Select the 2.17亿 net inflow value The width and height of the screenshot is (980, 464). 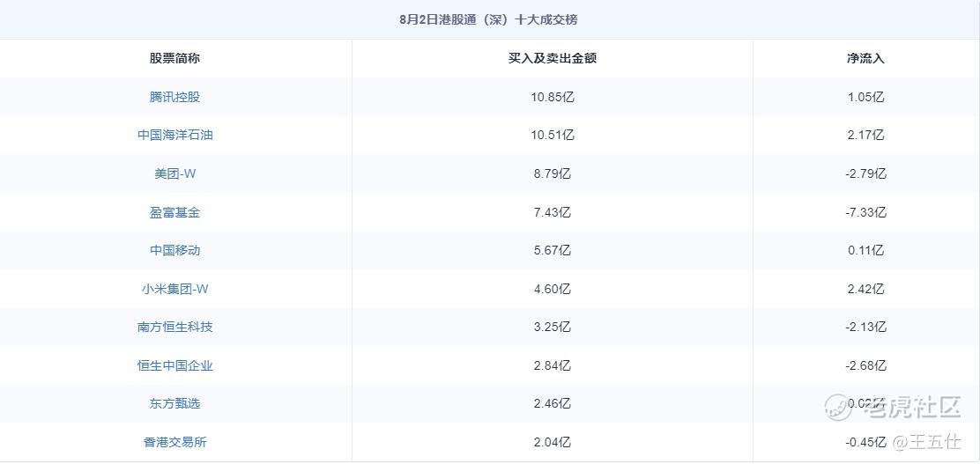(x=866, y=135)
